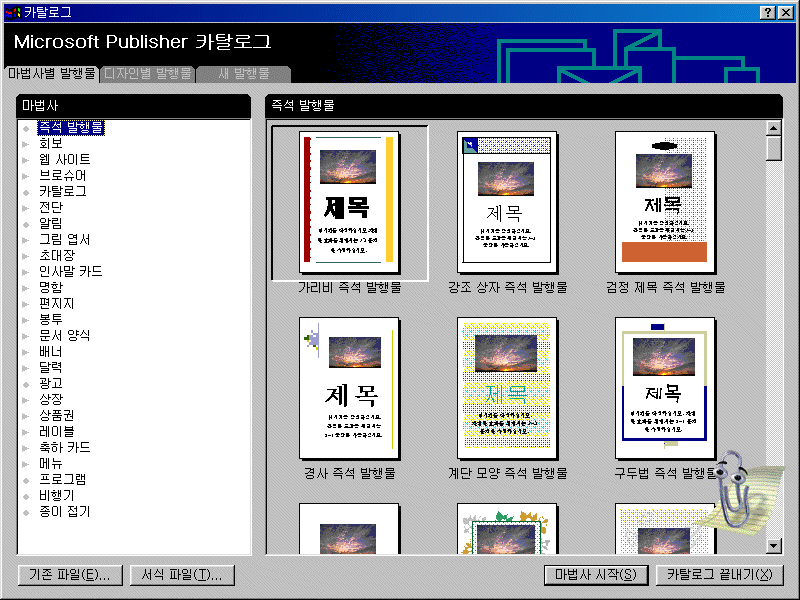Viewport: 800px width, 600px height.
Task: Choose 축하 카드 wizard
Action: coord(64,447)
